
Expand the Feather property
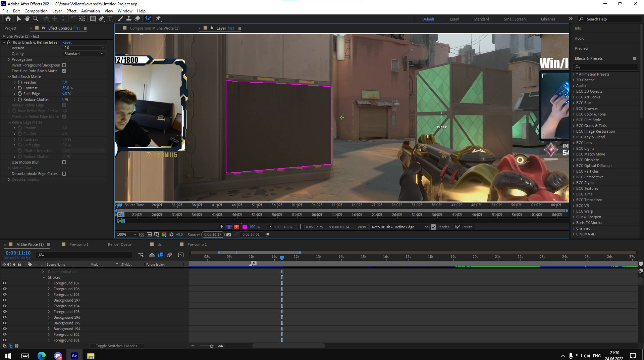click(x=15, y=82)
